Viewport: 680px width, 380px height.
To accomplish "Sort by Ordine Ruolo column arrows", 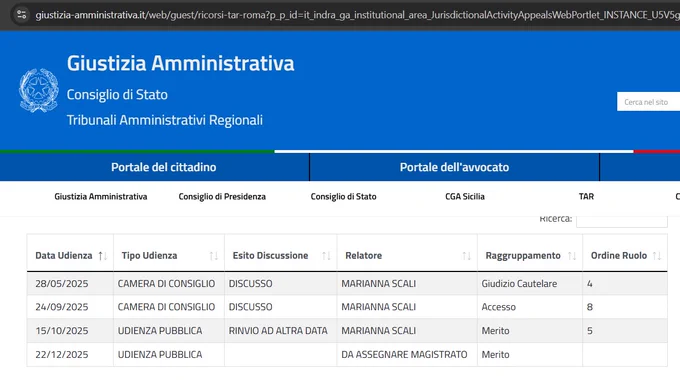I will 657,256.
